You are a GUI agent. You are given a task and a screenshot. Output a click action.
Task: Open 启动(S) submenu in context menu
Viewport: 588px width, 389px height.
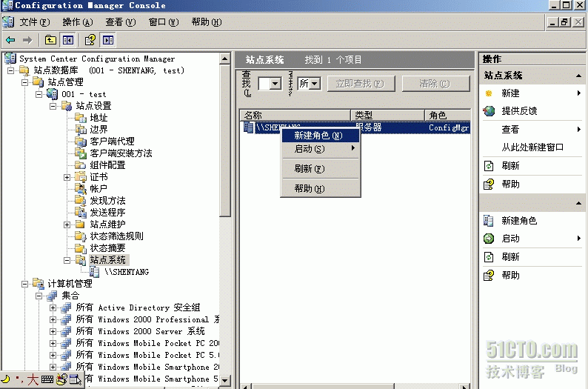[x=321, y=149]
